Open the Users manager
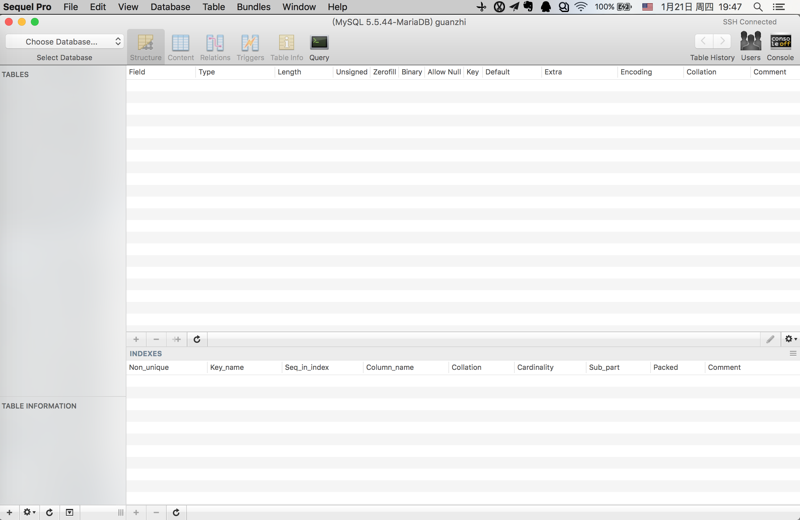This screenshot has width=800, height=520. click(x=751, y=46)
